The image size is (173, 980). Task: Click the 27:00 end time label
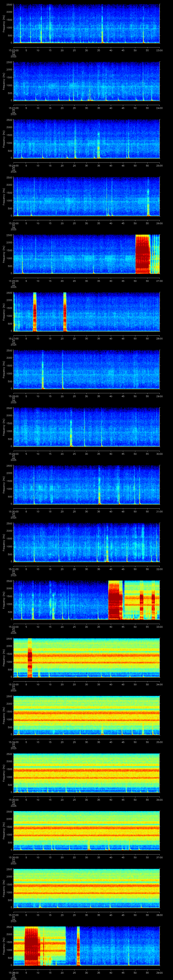pos(159,281)
